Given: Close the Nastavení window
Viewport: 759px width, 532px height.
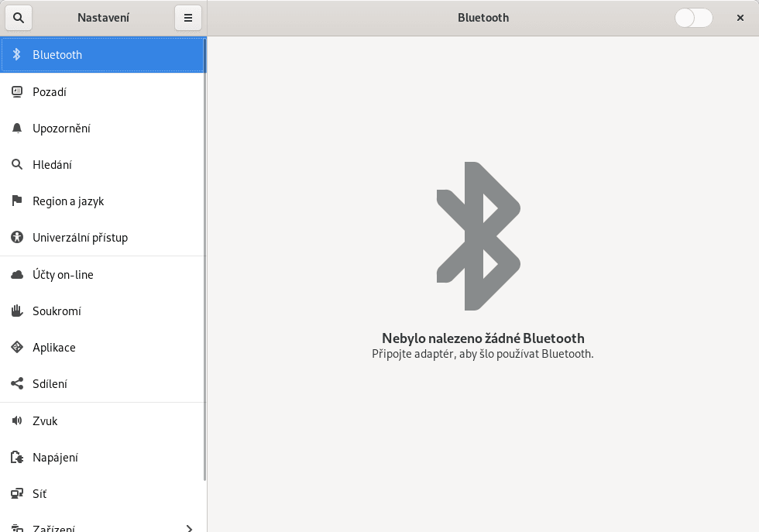Looking at the screenshot, I should [740, 18].
